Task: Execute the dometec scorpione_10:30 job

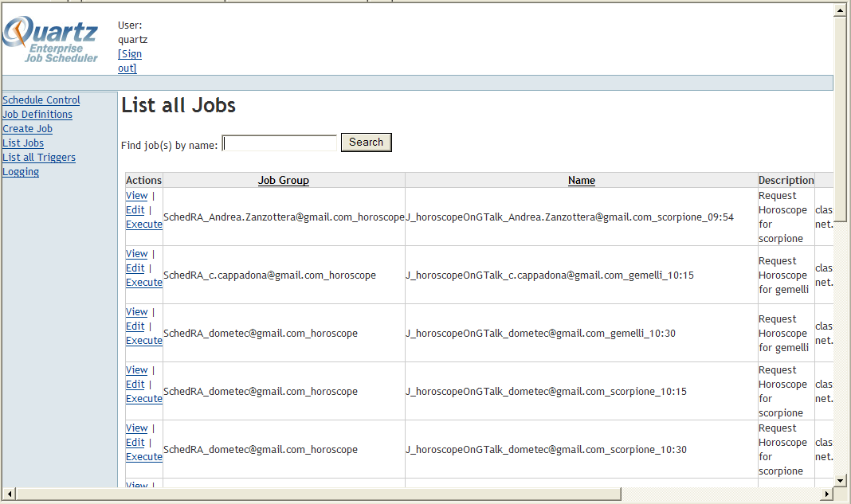Action: click(x=143, y=457)
